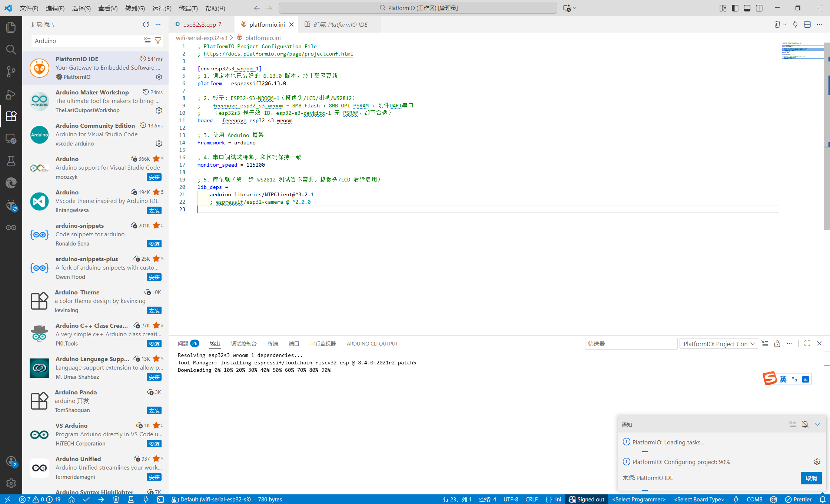
Task: Open the Source Control view
Action: (x=11, y=71)
